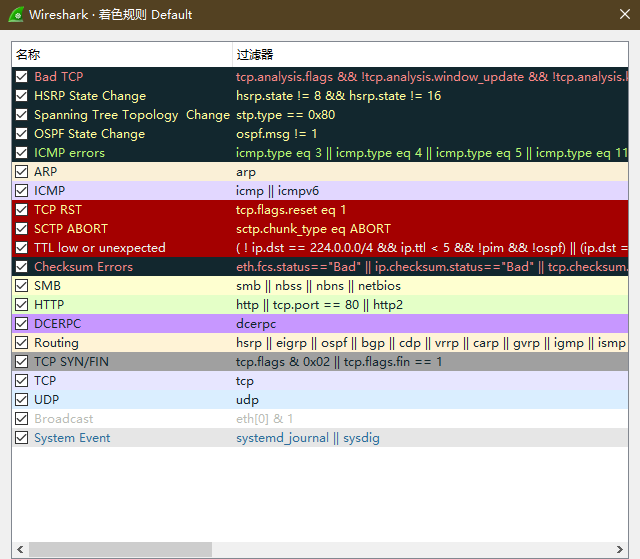Image resolution: width=640 pixels, height=559 pixels.
Task: Click the filter stp.type == 0x80
Action: (x=285, y=115)
